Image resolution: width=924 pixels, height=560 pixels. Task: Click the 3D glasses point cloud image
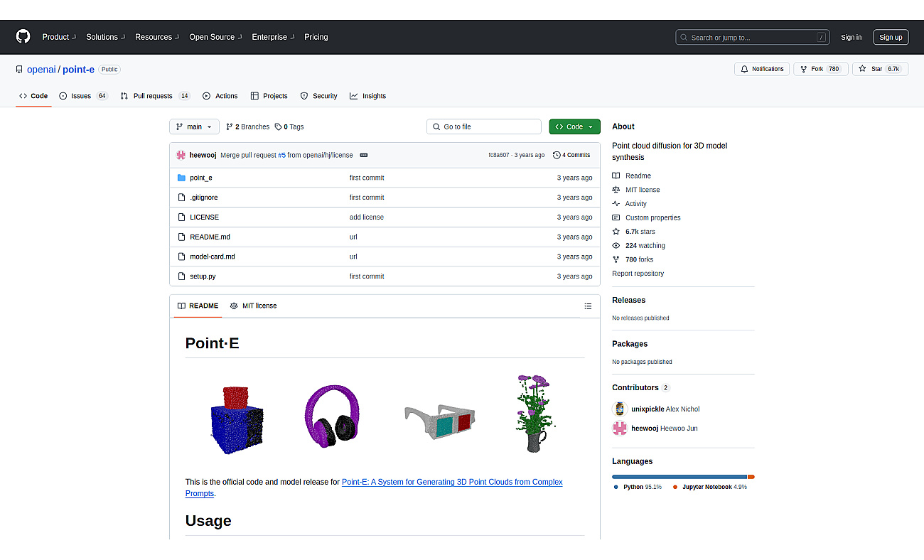click(440, 422)
